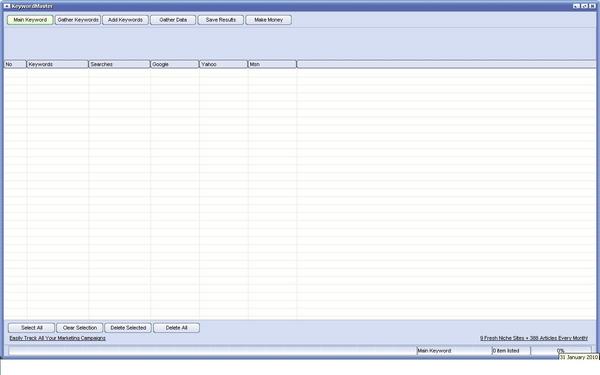Click the 0 item listed status text

pyautogui.click(x=511, y=351)
